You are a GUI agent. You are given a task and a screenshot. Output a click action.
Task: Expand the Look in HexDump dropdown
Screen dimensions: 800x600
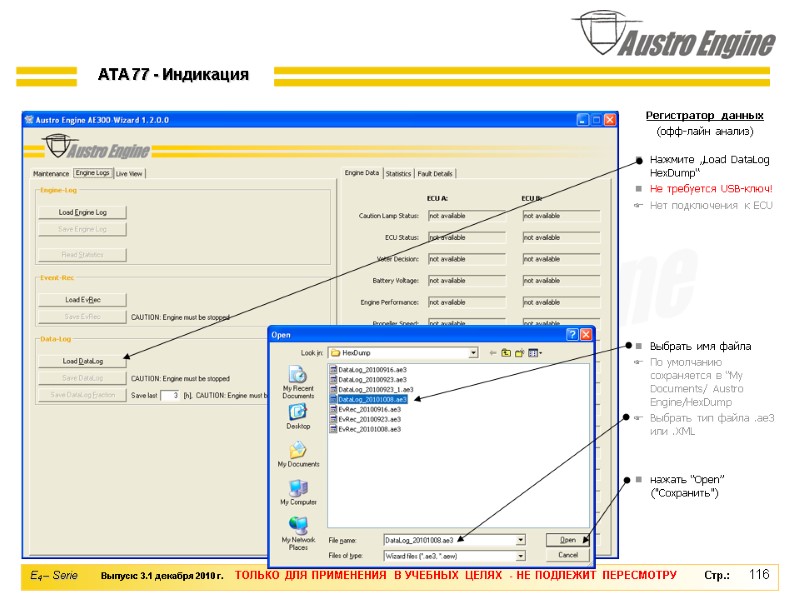click(x=473, y=353)
